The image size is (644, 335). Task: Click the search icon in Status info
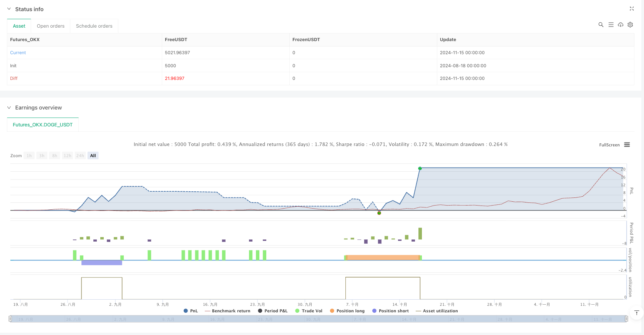pos(601,25)
